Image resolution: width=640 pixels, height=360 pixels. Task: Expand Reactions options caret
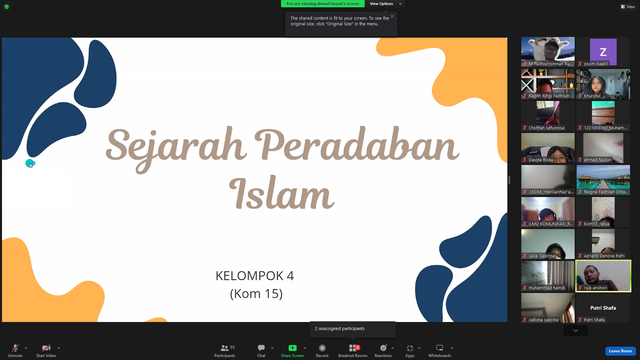point(393,348)
